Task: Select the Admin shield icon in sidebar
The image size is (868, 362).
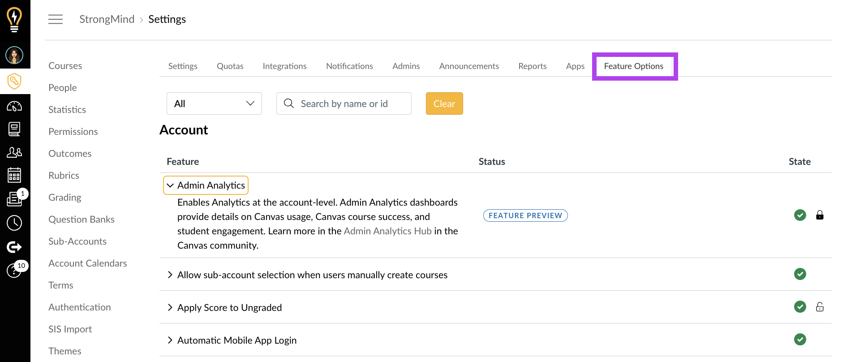Action: pyautogui.click(x=14, y=81)
